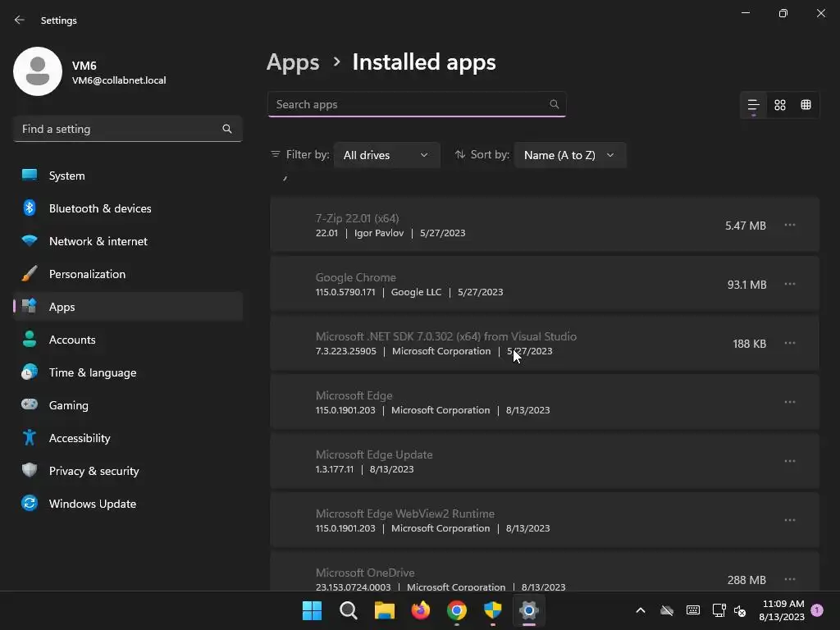
Task: Show hidden icons in system tray
Action: [641, 610]
